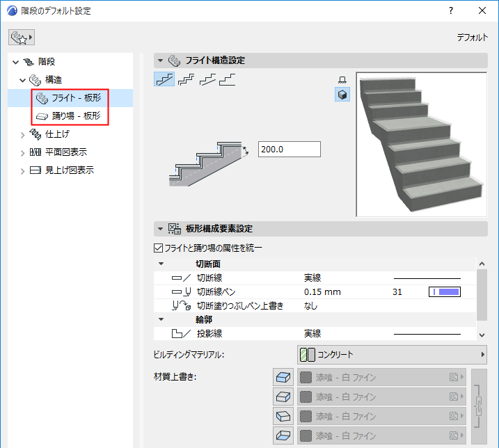Open the fourth 漆喰 - 白 ファイン surface dropdown
This screenshot has height=448, width=499.
click(x=381, y=435)
